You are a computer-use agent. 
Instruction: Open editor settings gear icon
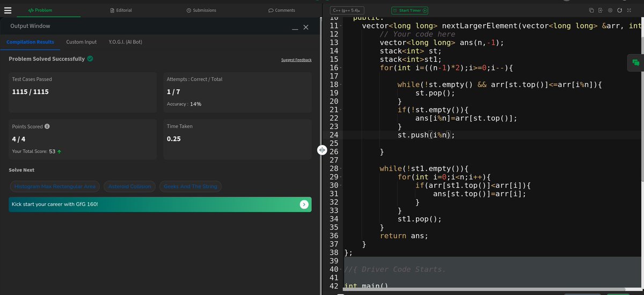click(610, 10)
